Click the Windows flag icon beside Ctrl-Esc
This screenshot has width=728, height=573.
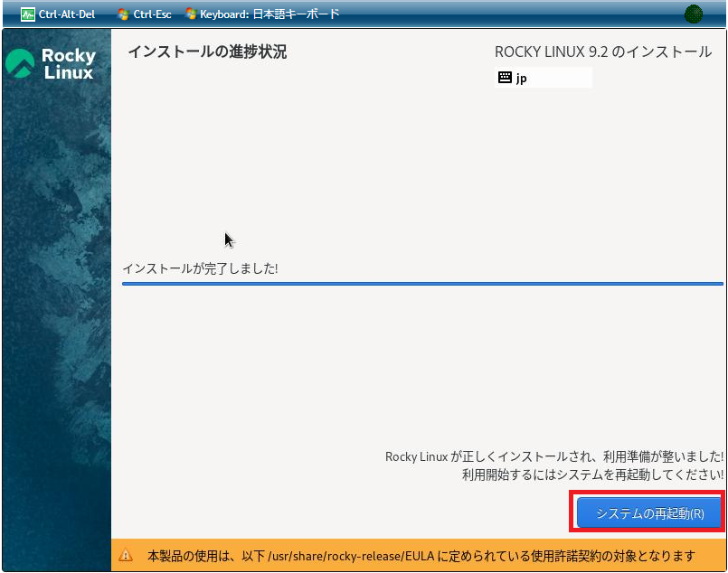123,14
